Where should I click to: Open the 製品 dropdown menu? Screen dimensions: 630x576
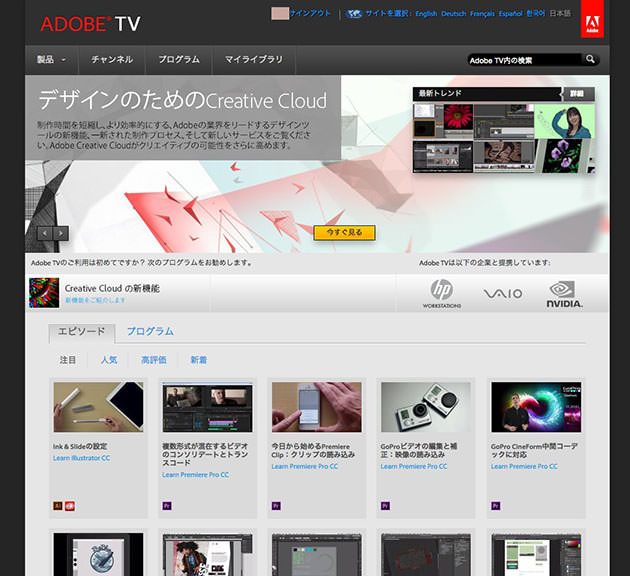[51, 60]
